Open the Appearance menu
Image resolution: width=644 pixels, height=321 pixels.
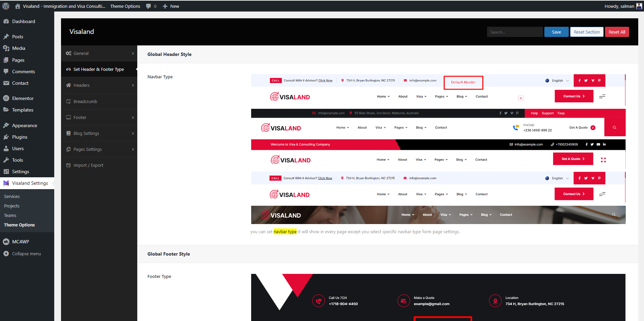[27, 125]
